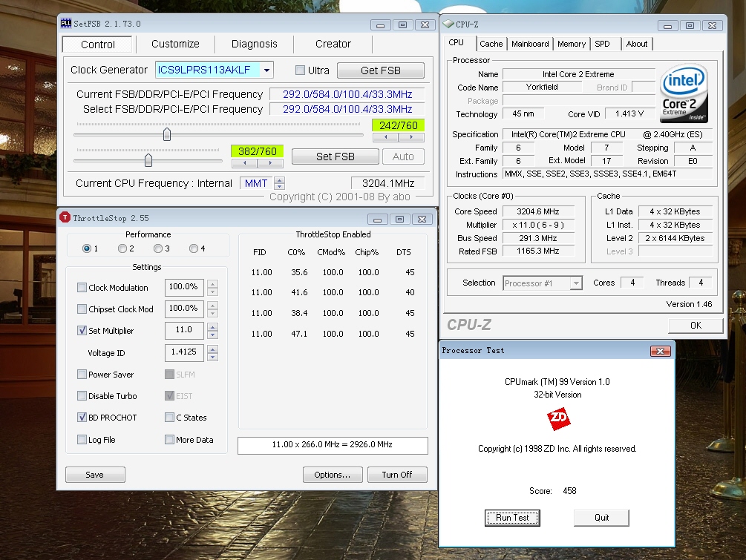The width and height of the screenshot is (746, 560).
Task: Open Clock Generator dropdown ICS9LPRS113AKLF
Action: [x=267, y=70]
